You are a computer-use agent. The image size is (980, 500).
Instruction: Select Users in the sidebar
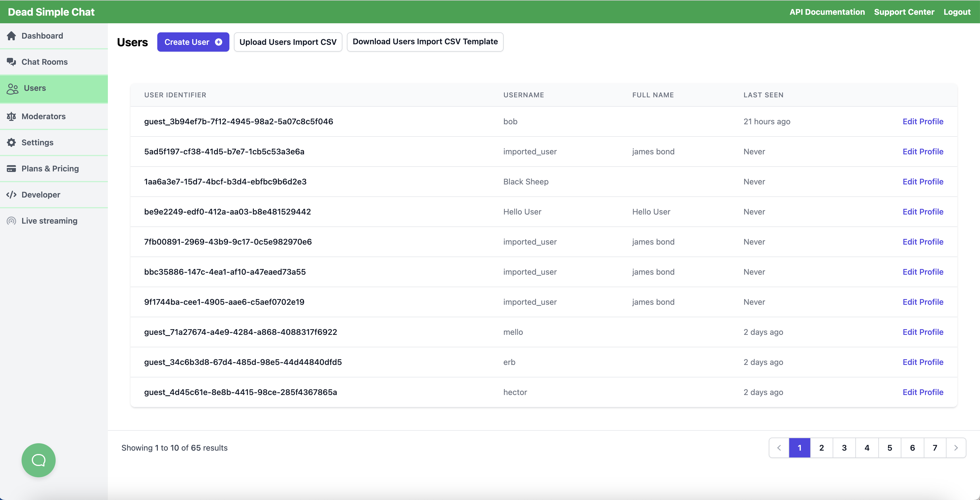pos(54,89)
